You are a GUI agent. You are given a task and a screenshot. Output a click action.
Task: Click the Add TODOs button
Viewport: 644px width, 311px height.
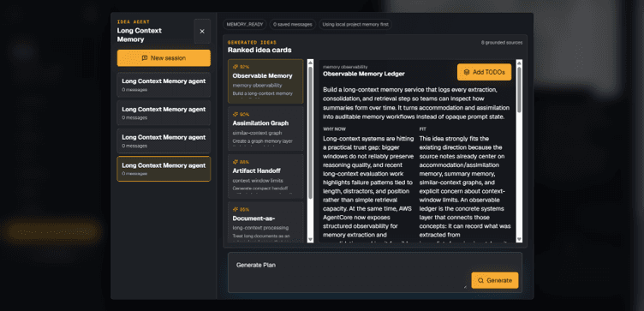click(x=484, y=72)
